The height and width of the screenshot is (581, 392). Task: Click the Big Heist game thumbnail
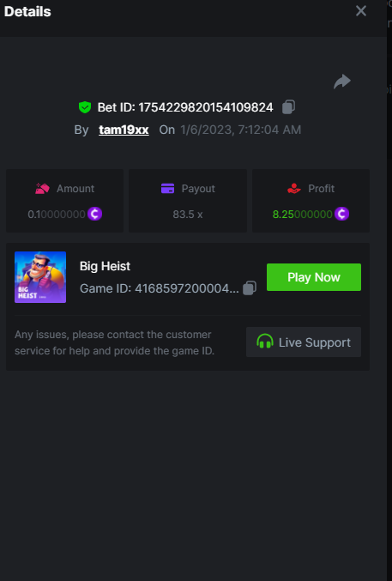[x=40, y=277]
